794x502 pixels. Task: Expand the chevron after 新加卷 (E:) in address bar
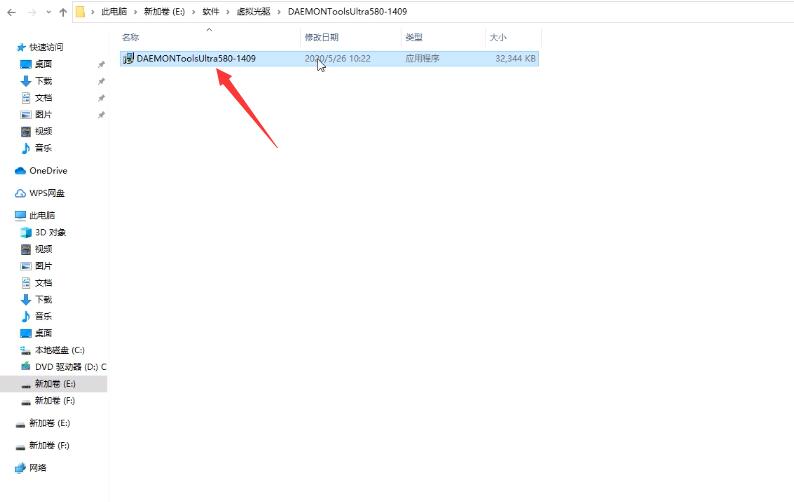[x=193, y=12]
